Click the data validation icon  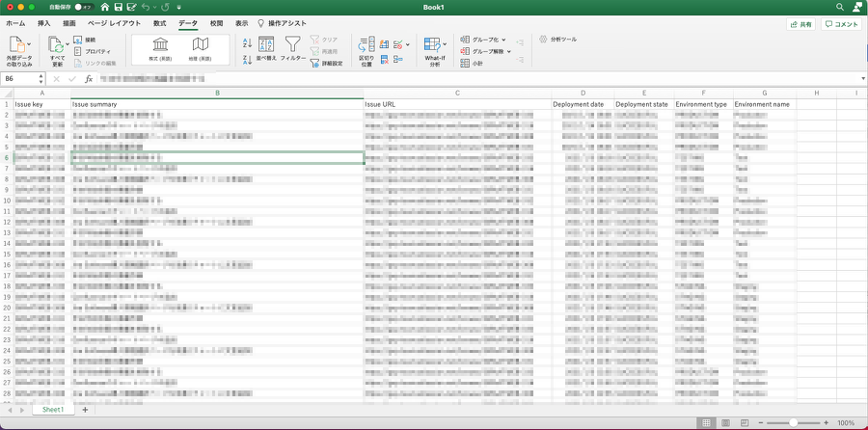(x=398, y=44)
